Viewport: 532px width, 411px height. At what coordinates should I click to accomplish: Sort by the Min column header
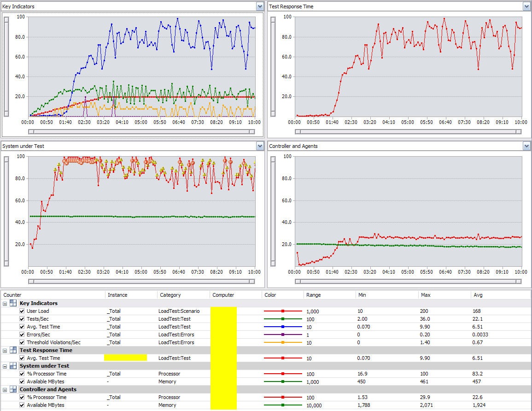pos(387,294)
